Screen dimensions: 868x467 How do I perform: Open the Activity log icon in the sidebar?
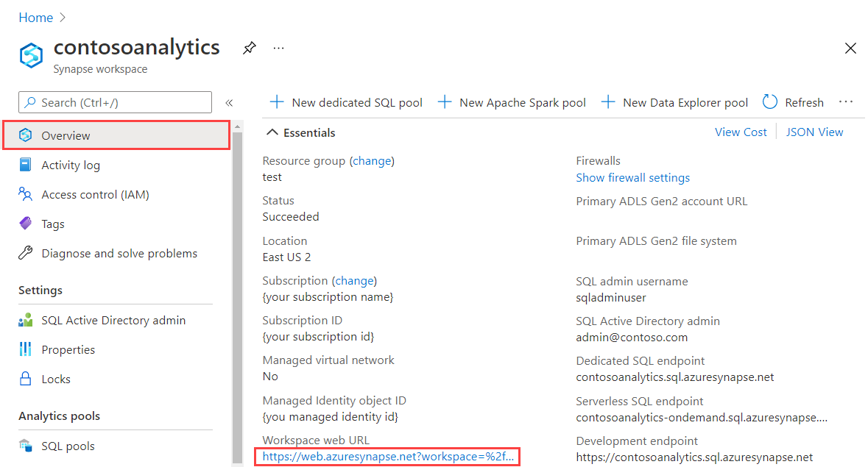click(x=70, y=165)
